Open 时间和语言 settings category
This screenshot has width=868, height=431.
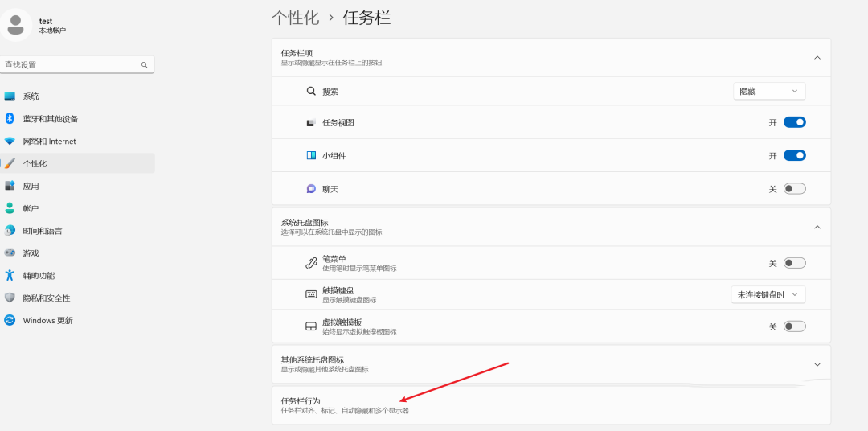tap(77, 231)
